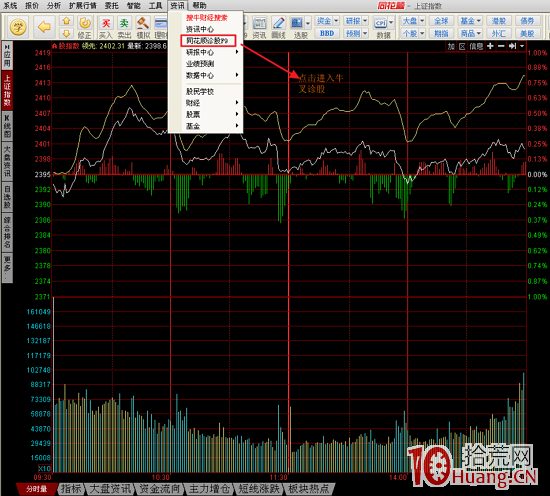Open the 帮助 menu

(199, 5)
